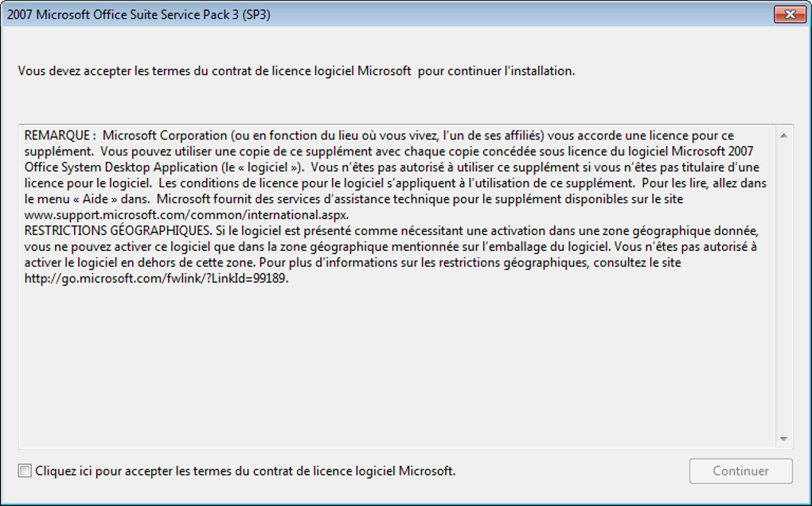This screenshot has width=812, height=506.
Task: Click the 'RESTRICTIONS GÉOGRAPHIQUES' heading text
Action: tap(117, 231)
